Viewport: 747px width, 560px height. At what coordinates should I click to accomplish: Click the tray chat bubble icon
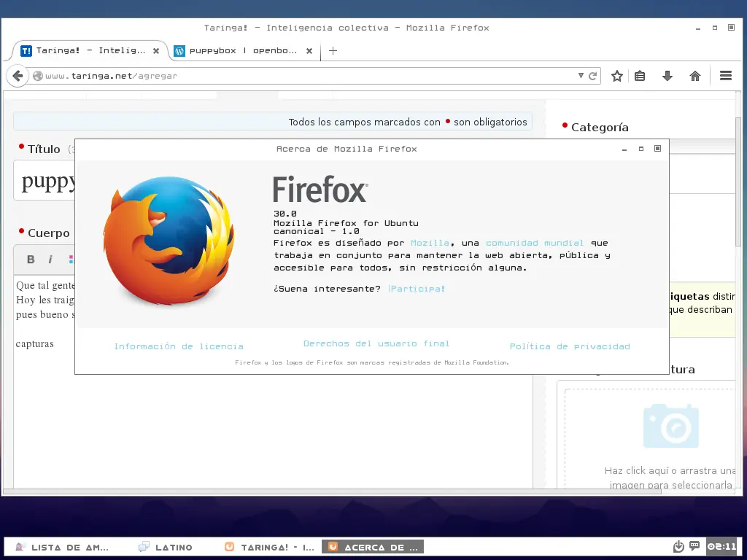pyautogui.click(x=694, y=545)
